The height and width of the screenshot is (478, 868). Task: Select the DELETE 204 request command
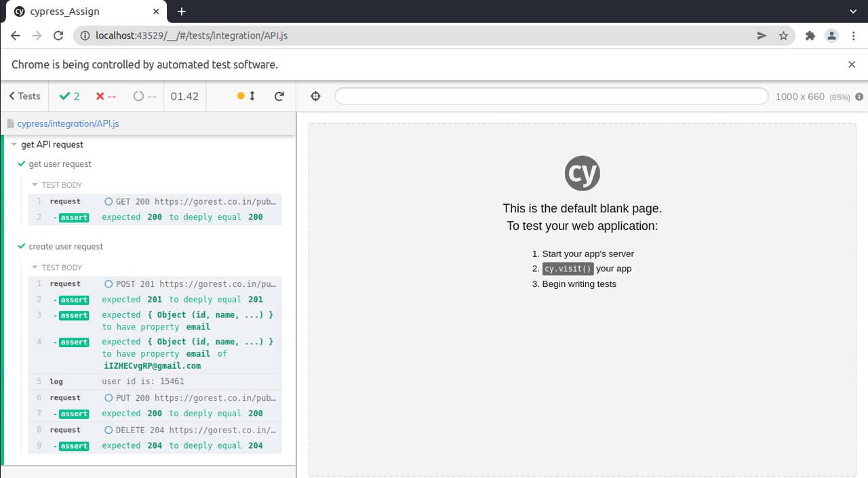155,430
